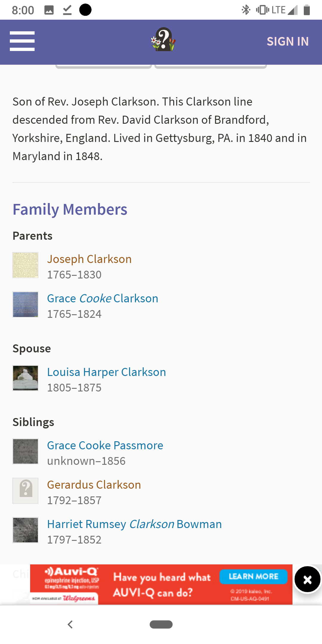Tap Harriet Bowman's gravestone thumbnail
The height and width of the screenshot is (644, 322).
25,530
